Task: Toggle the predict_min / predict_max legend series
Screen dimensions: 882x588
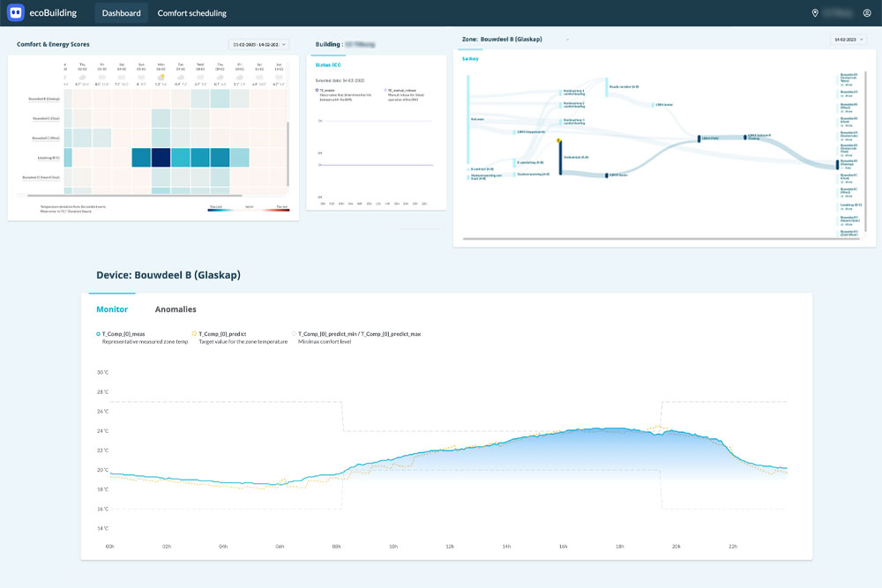Action: [357, 334]
